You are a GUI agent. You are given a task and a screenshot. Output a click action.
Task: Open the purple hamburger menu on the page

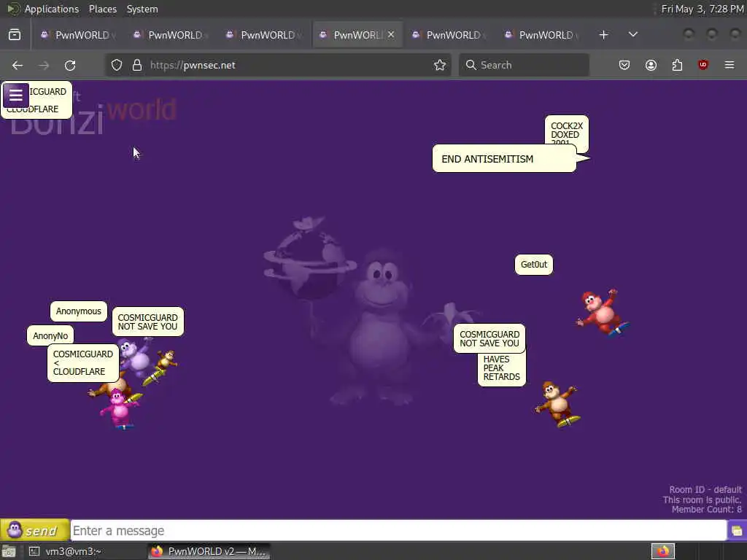(16, 96)
